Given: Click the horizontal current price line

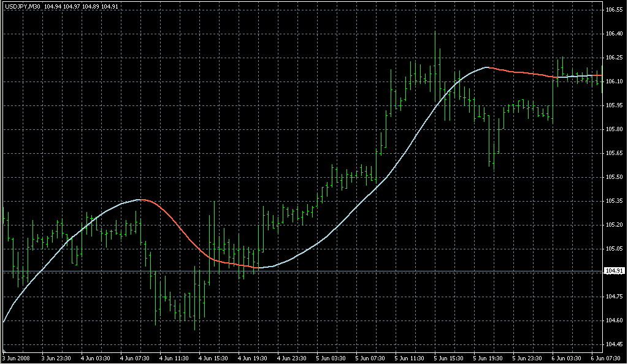Looking at the screenshot, I should (x=368, y=271).
